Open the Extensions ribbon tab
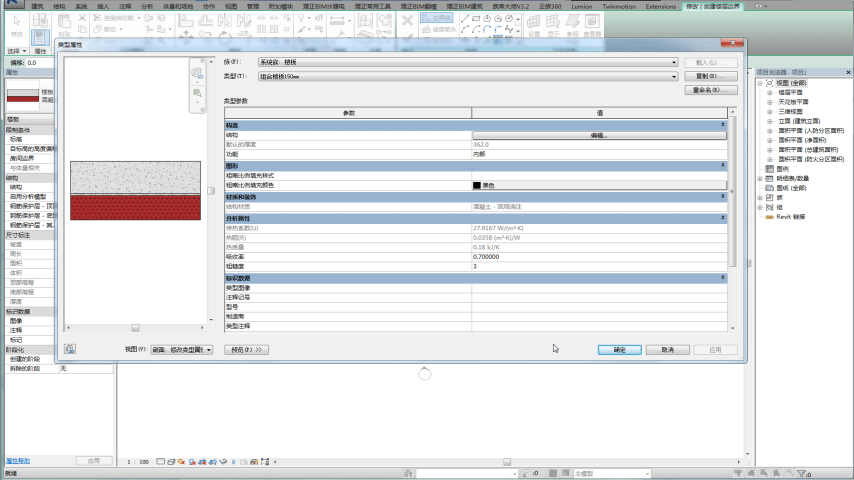Viewport: 854px width, 480px height. click(661, 7)
